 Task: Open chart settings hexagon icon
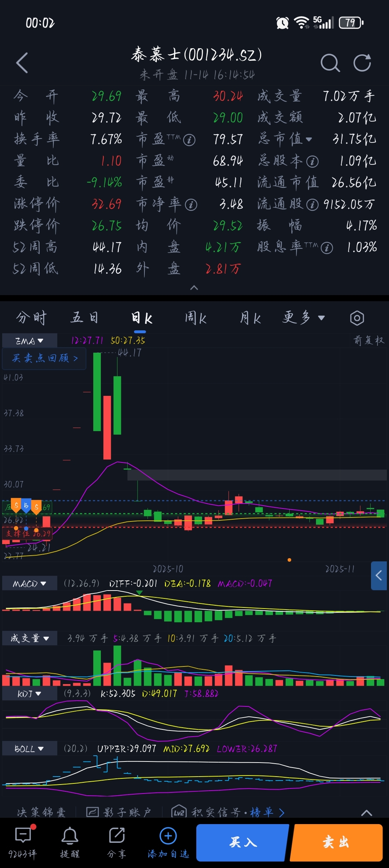pos(357,318)
